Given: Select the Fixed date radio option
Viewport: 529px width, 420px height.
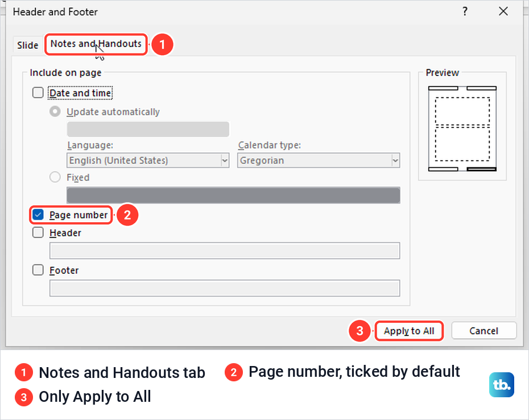Looking at the screenshot, I should point(55,177).
